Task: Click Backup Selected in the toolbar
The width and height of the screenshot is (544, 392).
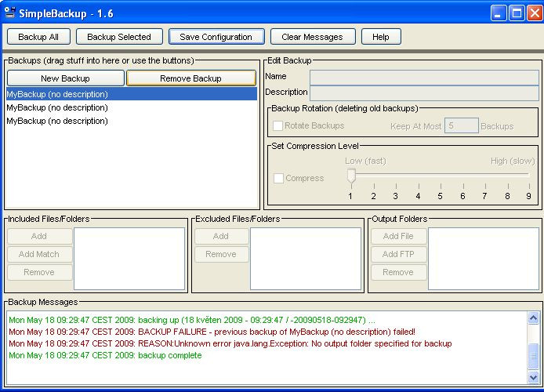Action: (119, 37)
